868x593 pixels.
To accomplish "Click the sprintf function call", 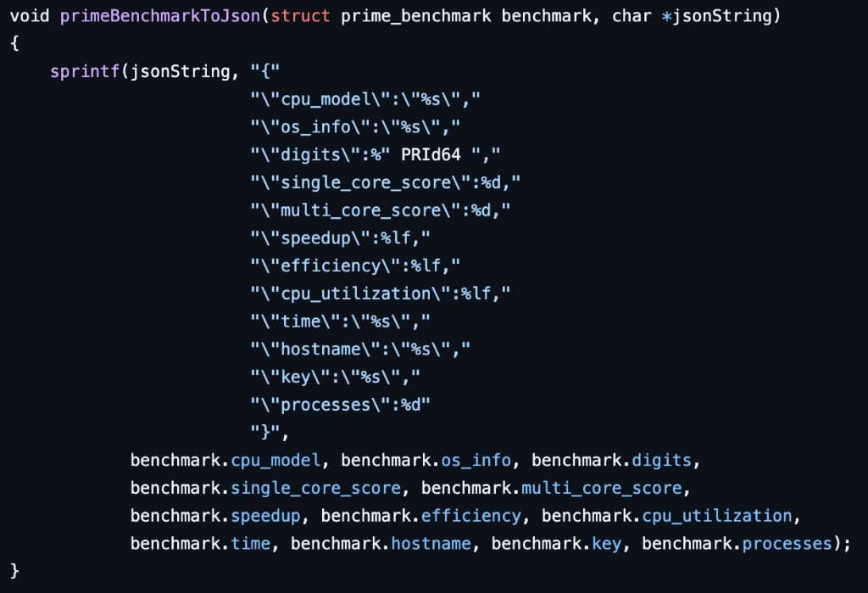I will 86,71.
